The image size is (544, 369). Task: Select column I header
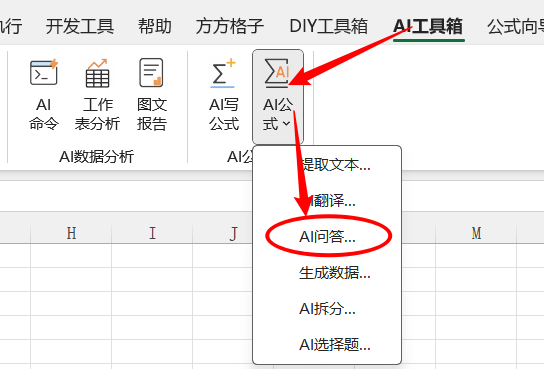152,233
